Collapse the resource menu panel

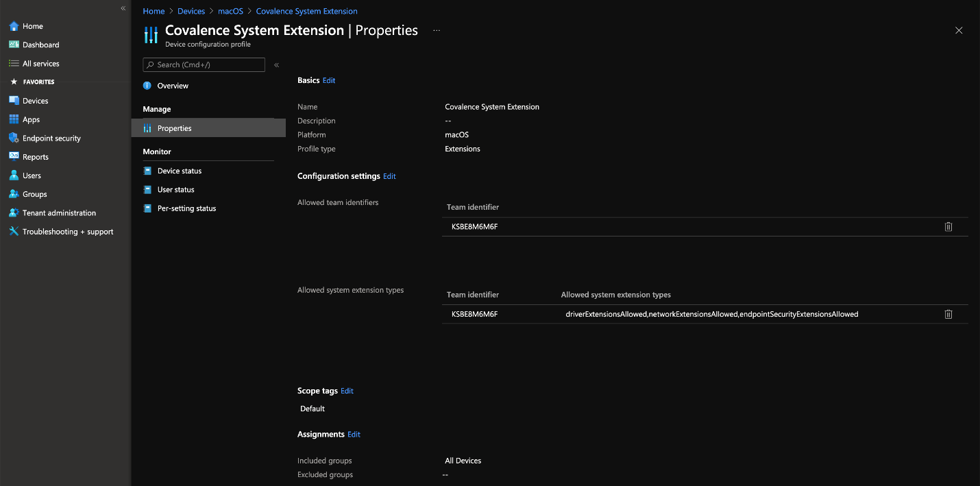277,65
